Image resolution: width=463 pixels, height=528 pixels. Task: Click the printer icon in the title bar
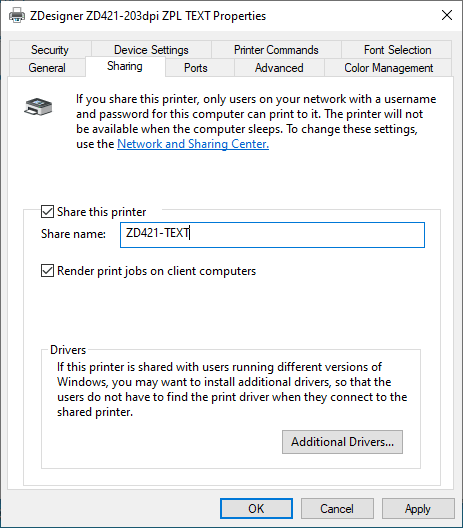pyautogui.click(x=16, y=15)
